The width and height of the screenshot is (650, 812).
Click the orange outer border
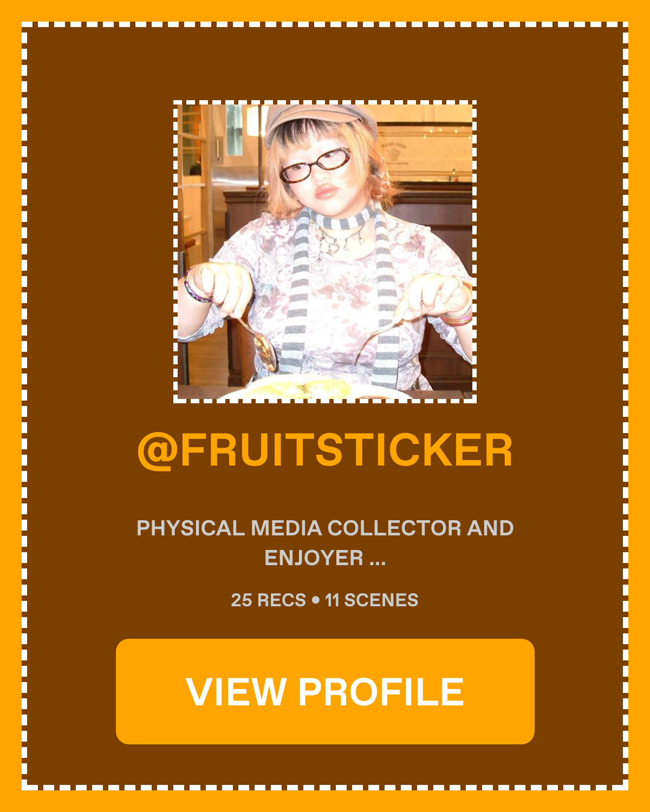(325, 10)
